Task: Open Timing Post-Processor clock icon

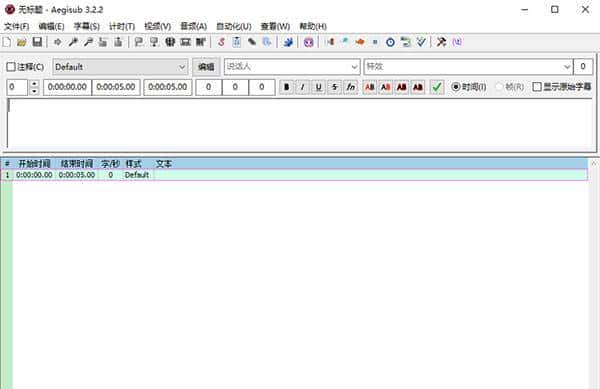Action: (390, 42)
